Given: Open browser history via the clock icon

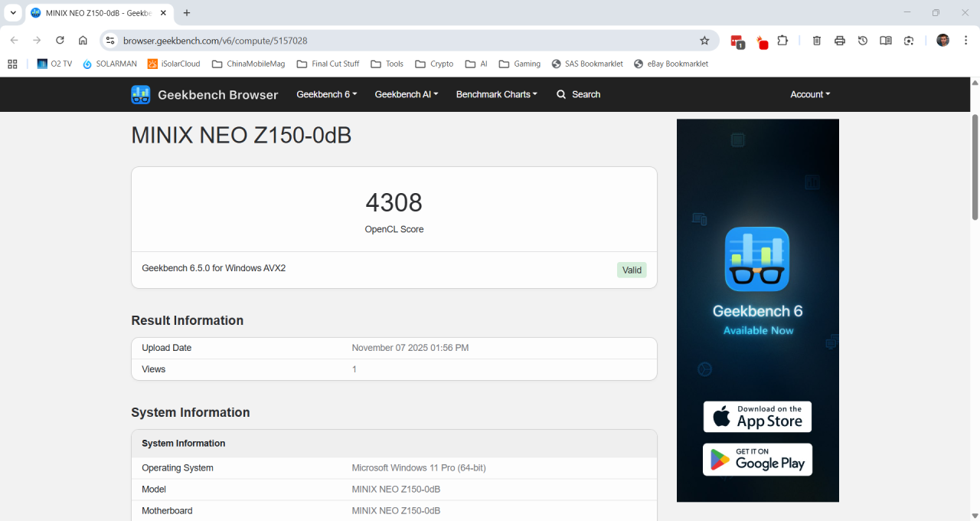Looking at the screenshot, I should (862, 40).
